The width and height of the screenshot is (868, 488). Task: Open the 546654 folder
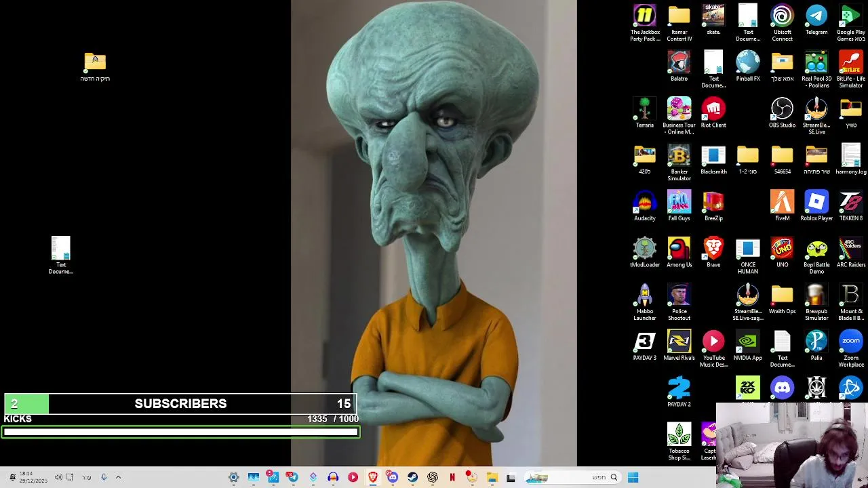point(782,159)
